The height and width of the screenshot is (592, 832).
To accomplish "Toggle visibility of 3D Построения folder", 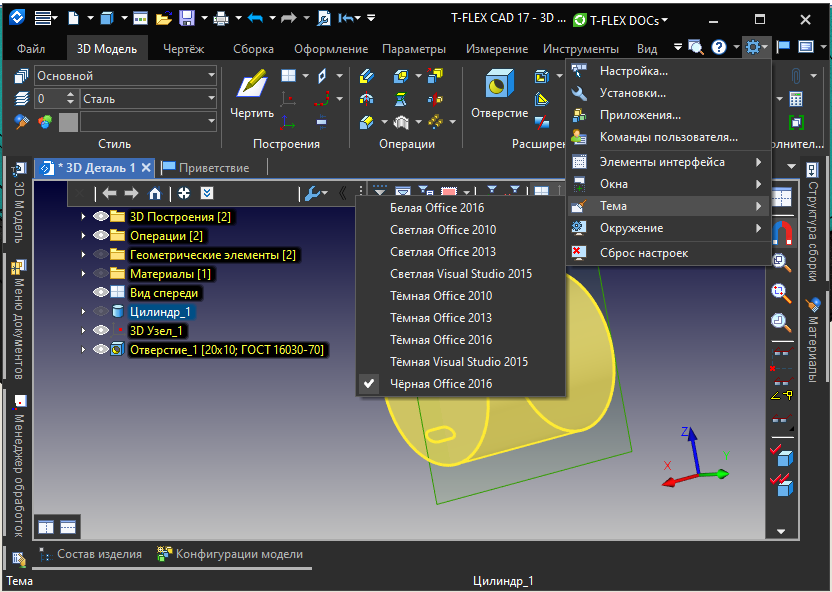I will pos(100,216).
